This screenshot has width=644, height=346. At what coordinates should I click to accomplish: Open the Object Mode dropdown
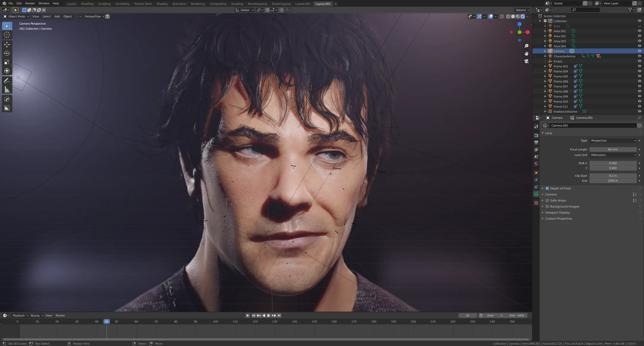(x=16, y=16)
